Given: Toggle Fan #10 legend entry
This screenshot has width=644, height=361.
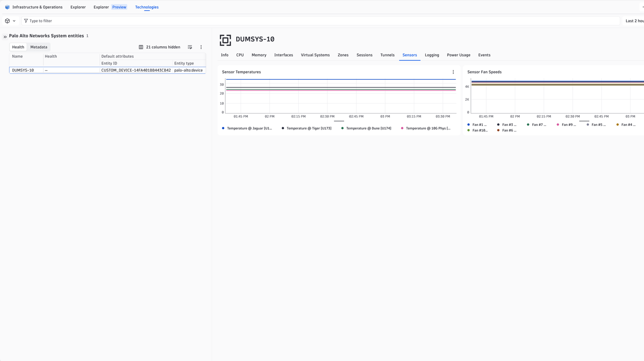Looking at the screenshot, I should [x=477, y=130].
